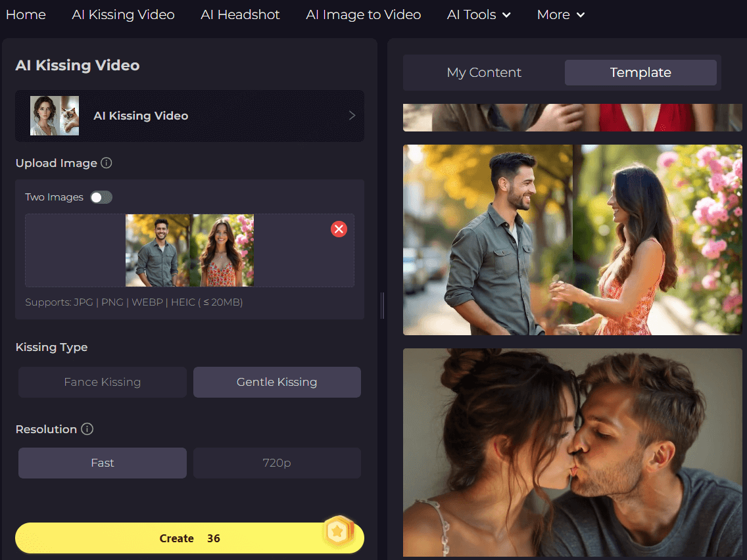Open AI Image to Video link
The image size is (747, 560).
pyautogui.click(x=363, y=14)
